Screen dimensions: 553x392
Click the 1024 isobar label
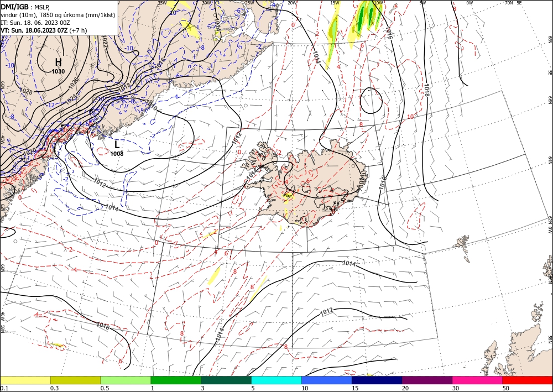point(71,100)
